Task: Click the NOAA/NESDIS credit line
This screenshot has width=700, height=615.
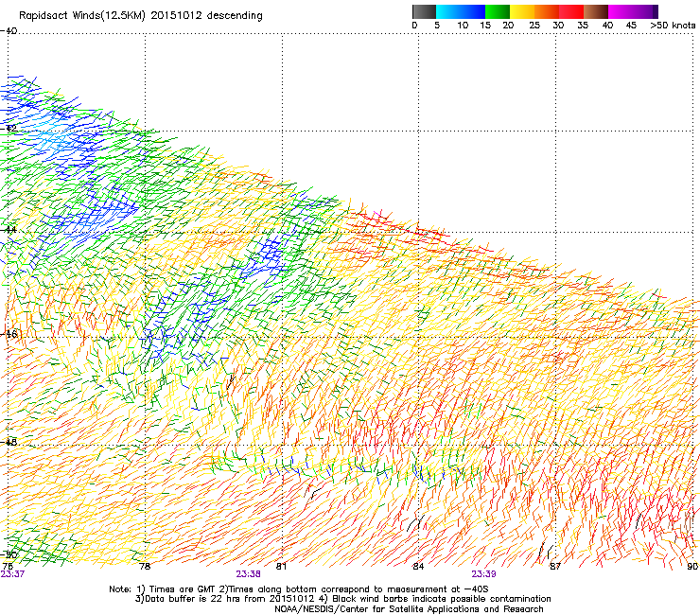Action: pos(409,609)
